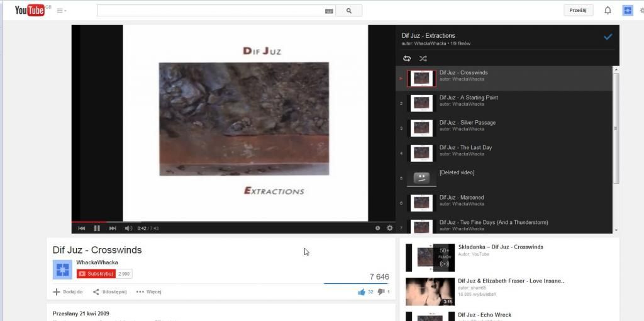Click Przesłany 21 kwi 2009 upload date
Viewport: 644px width, 321px height.
(81, 313)
